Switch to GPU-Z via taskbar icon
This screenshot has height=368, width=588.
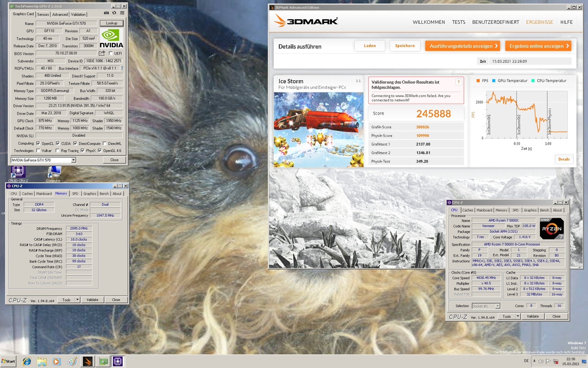pos(103,362)
